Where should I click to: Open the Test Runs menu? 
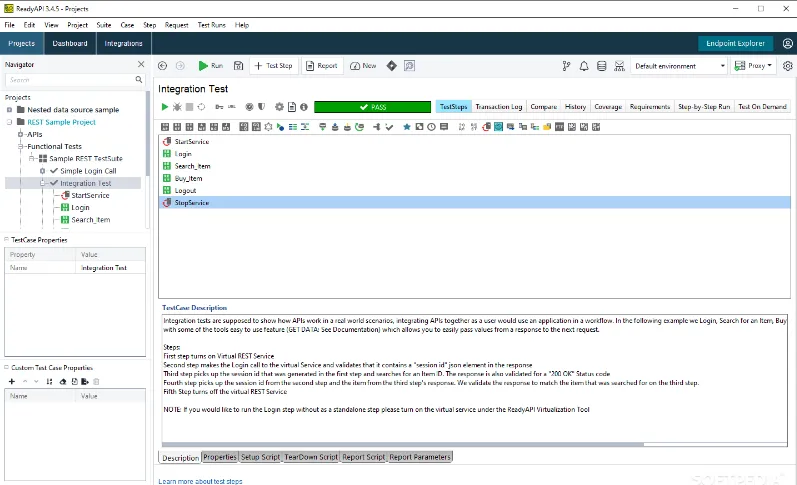[x=211, y=25]
